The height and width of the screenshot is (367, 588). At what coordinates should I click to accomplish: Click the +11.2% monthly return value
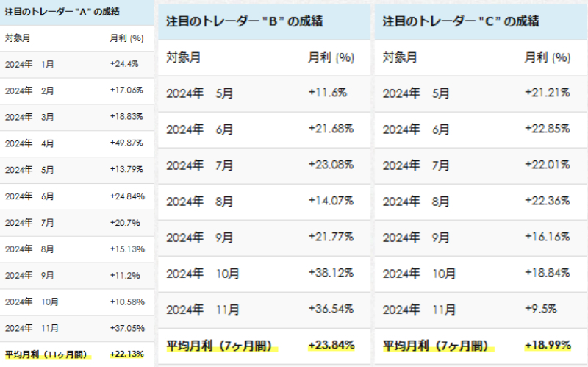point(125,276)
